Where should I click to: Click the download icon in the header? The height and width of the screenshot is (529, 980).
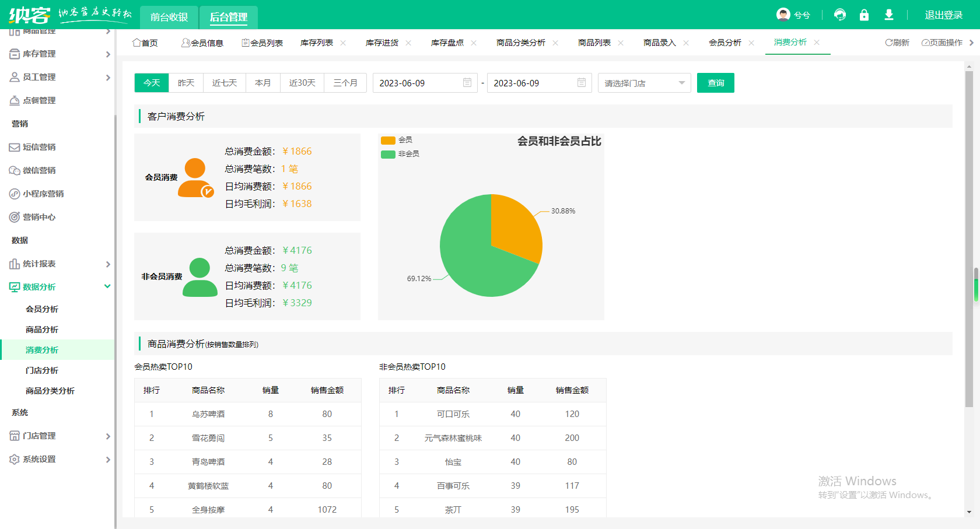pos(889,15)
